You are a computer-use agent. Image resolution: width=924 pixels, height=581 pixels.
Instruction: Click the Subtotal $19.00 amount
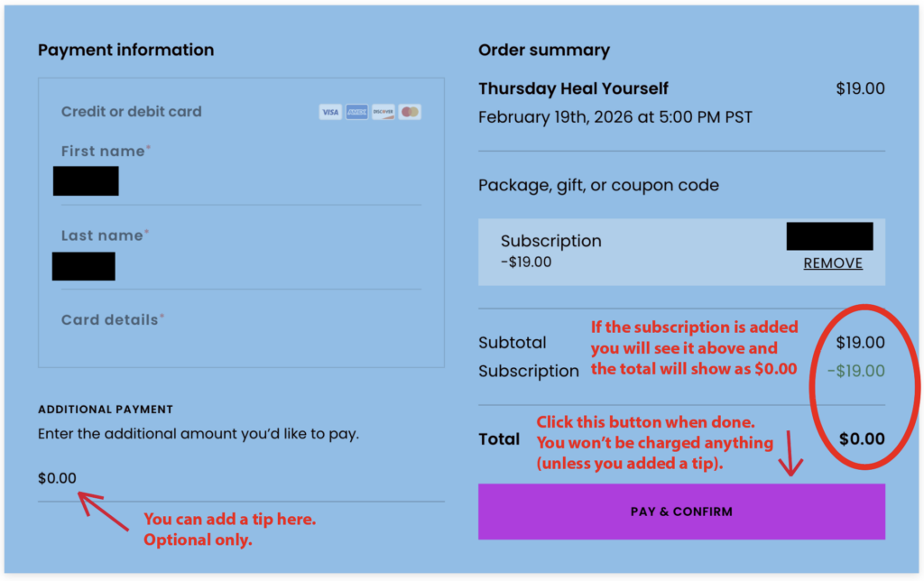(x=860, y=343)
